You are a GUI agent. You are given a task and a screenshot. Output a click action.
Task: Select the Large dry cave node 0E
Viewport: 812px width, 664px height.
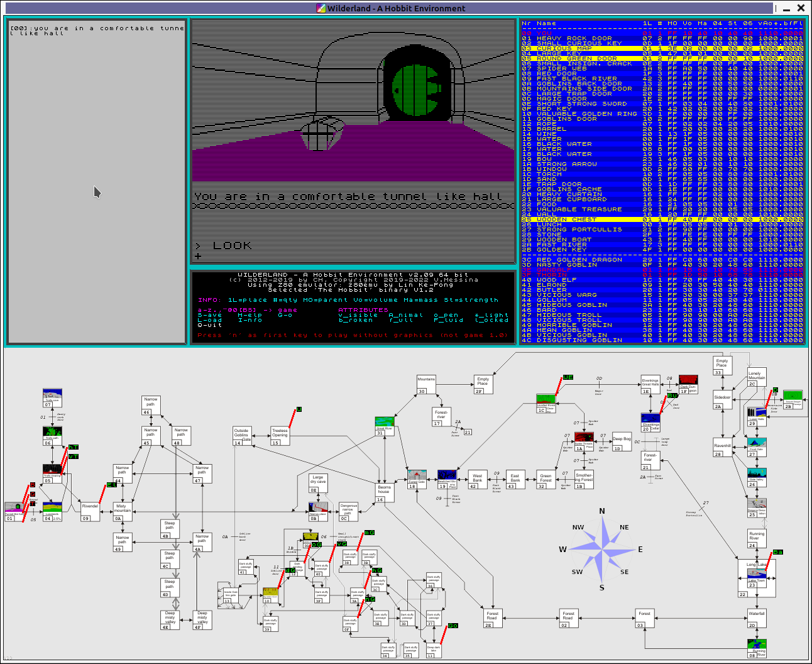point(318,483)
